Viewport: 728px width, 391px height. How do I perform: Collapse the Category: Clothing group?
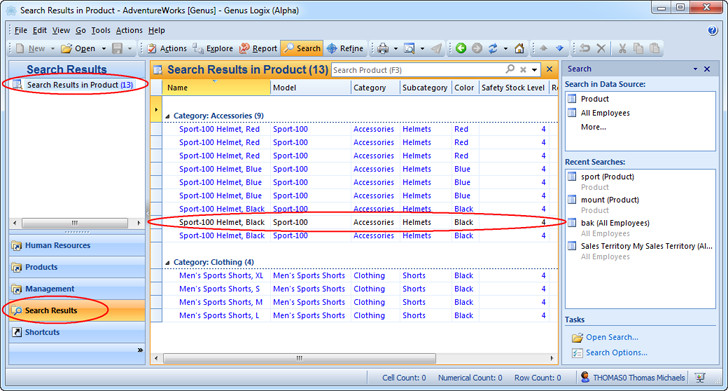pyautogui.click(x=168, y=263)
